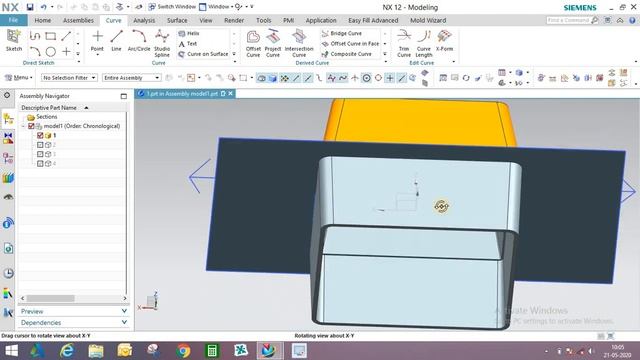Open the Web Browser sidebar tab
This screenshot has width=640, height=360.
tap(8, 248)
